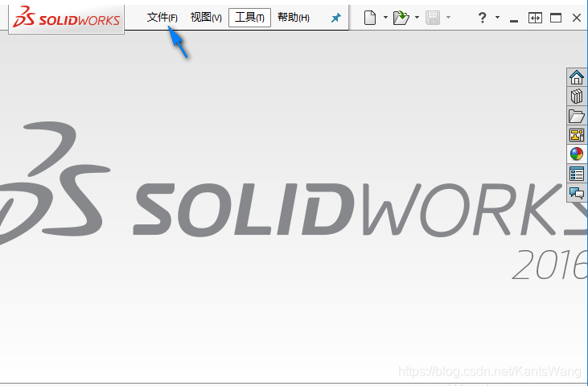588x386 pixels.
Task: Expand the New document dropdown arrow
Action: tap(385, 17)
